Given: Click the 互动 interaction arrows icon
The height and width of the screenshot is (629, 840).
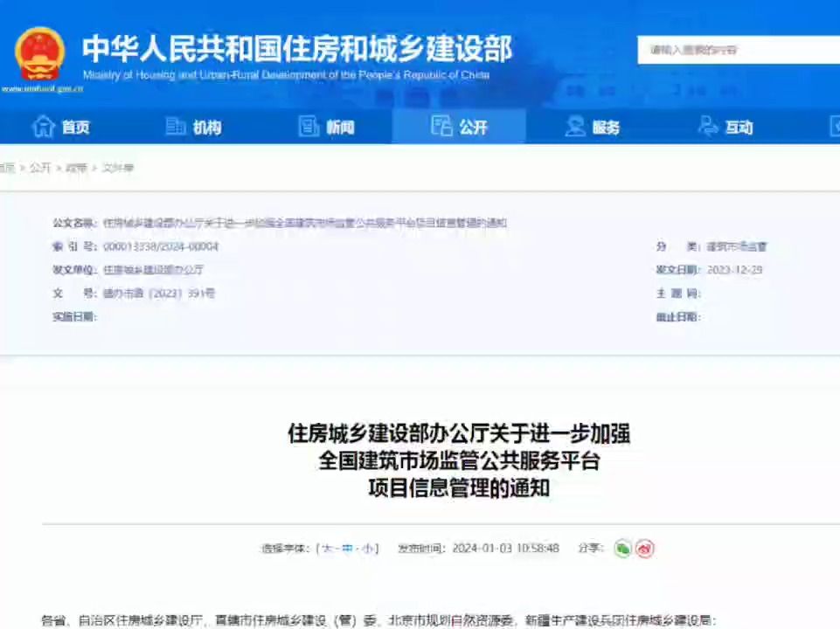Looking at the screenshot, I should click(x=708, y=127).
